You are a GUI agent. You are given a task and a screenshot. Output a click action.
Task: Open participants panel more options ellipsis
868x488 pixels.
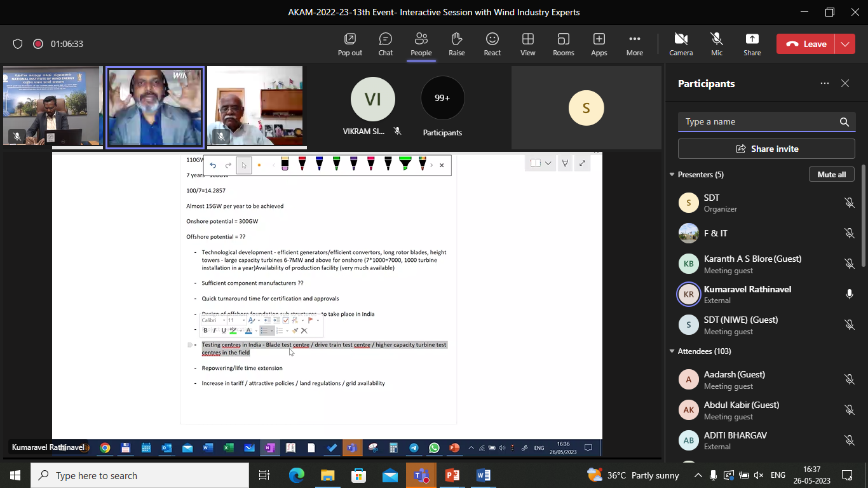click(824, 83)
